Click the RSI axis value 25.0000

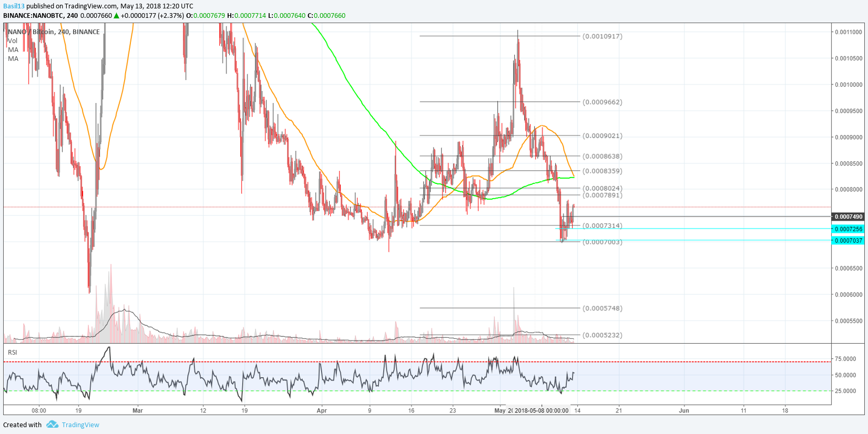[x=845, y=390]
